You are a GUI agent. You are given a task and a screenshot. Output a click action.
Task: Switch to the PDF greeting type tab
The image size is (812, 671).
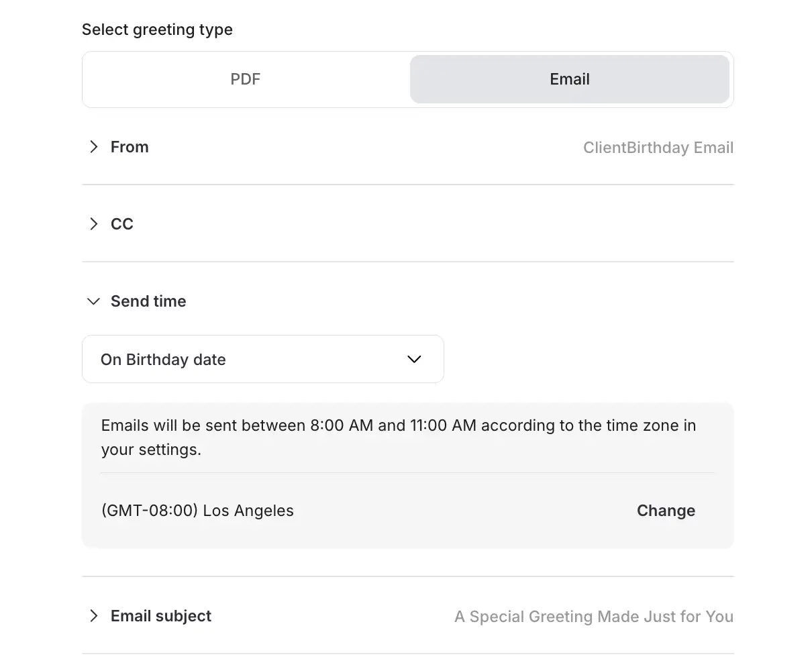246,79
